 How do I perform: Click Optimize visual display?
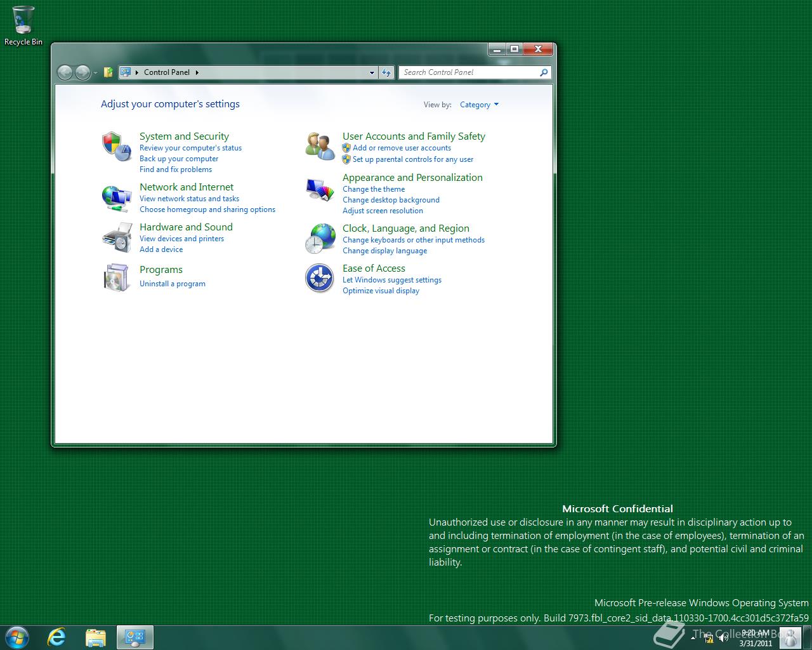(381, 291)
